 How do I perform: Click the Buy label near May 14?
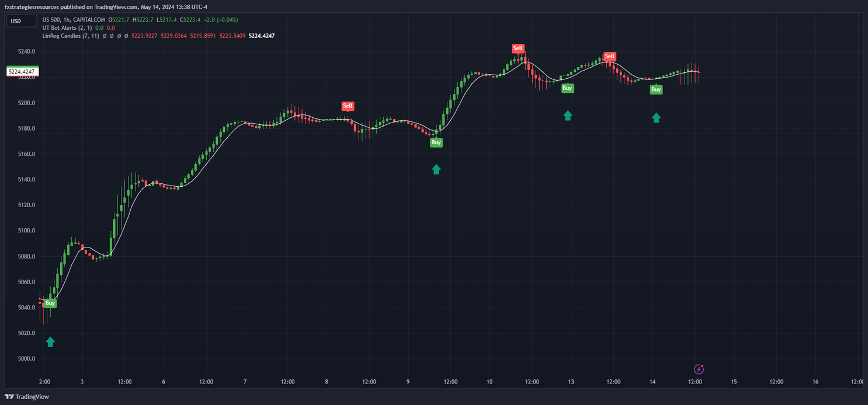[656, 89]
